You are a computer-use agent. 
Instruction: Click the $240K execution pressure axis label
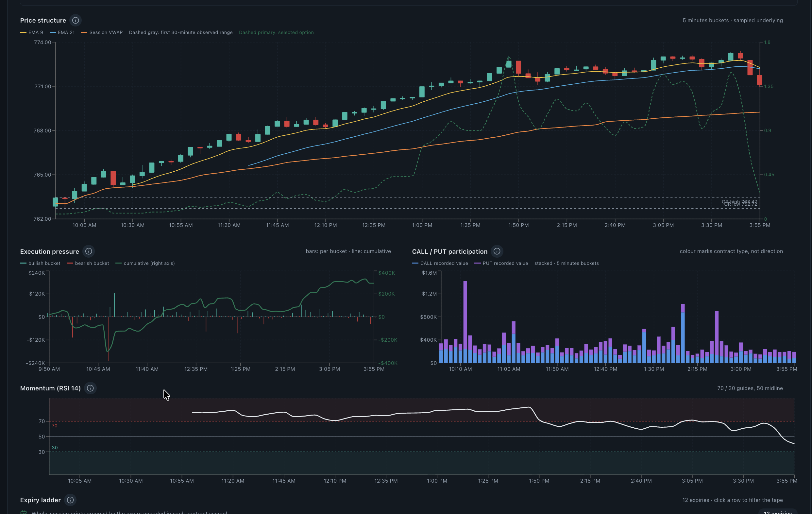tap(37, 273)
